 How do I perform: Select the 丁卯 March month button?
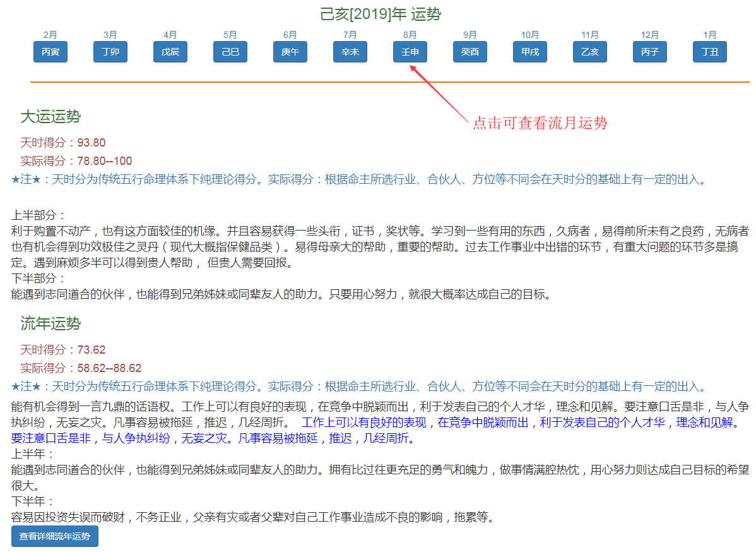coord(110,52)
